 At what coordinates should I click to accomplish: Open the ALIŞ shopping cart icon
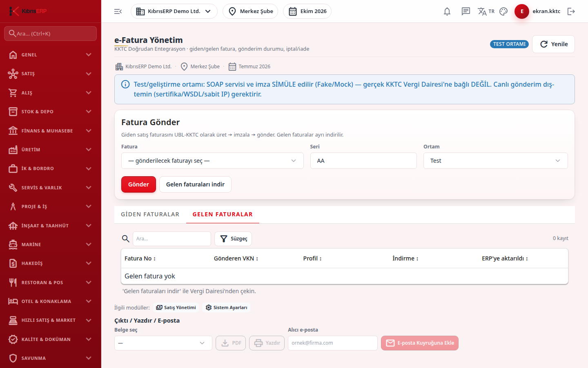[13, 93]
